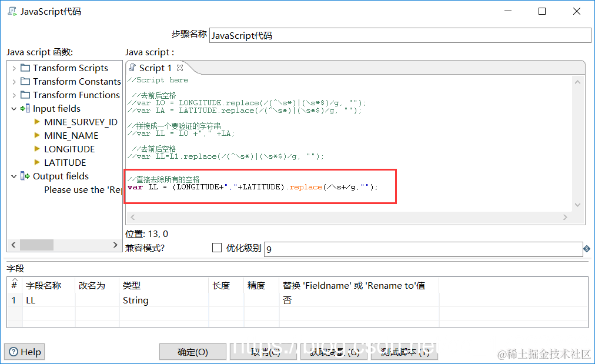Maximize the JavaScript代码 dialog window
The height and width of the screenshot is (364, 595).
542,11
